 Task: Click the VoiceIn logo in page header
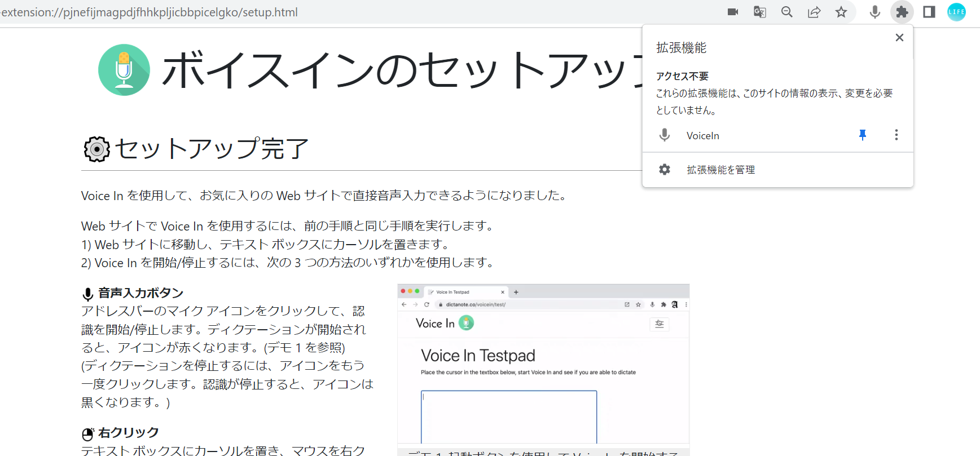pyautogui.click(x=124, y=70)
